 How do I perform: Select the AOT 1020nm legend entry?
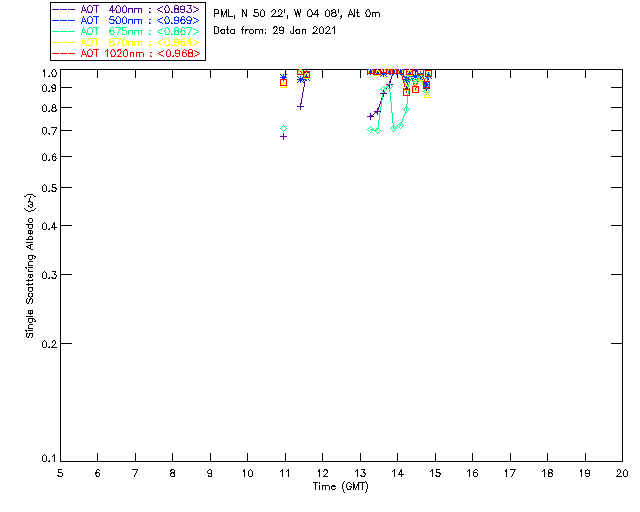[126, 53]
